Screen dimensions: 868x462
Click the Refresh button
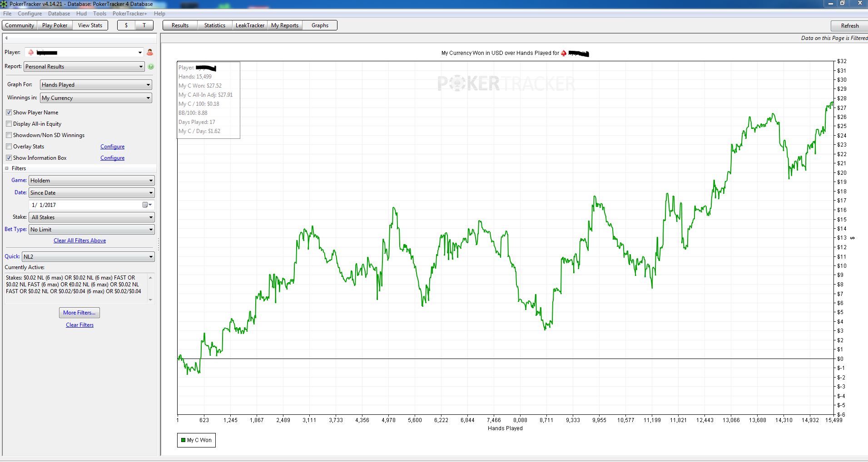point(849,26)
